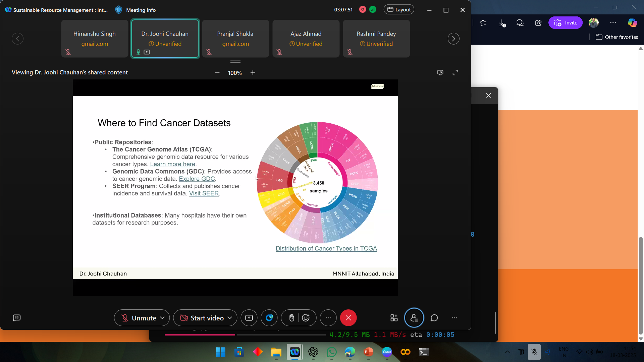
Task: Open browser Settings and more ellipsis
Action: point(613,23)
